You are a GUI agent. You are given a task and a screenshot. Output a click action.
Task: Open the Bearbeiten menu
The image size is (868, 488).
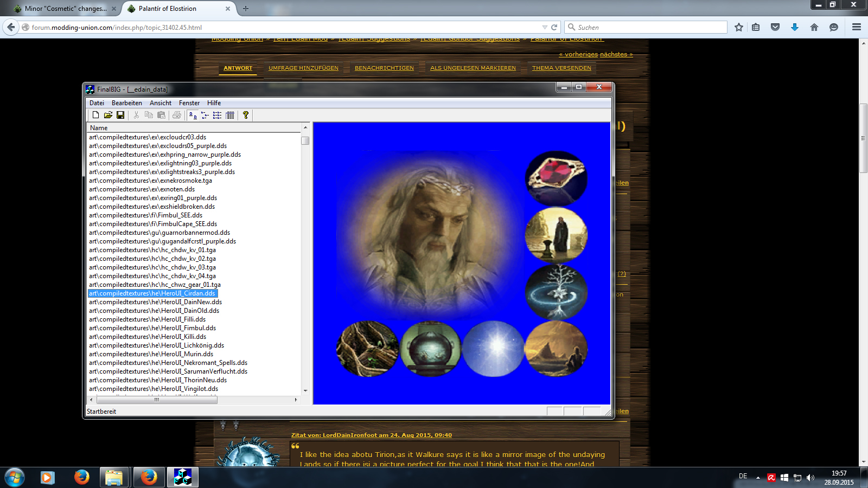coord(127,103)
